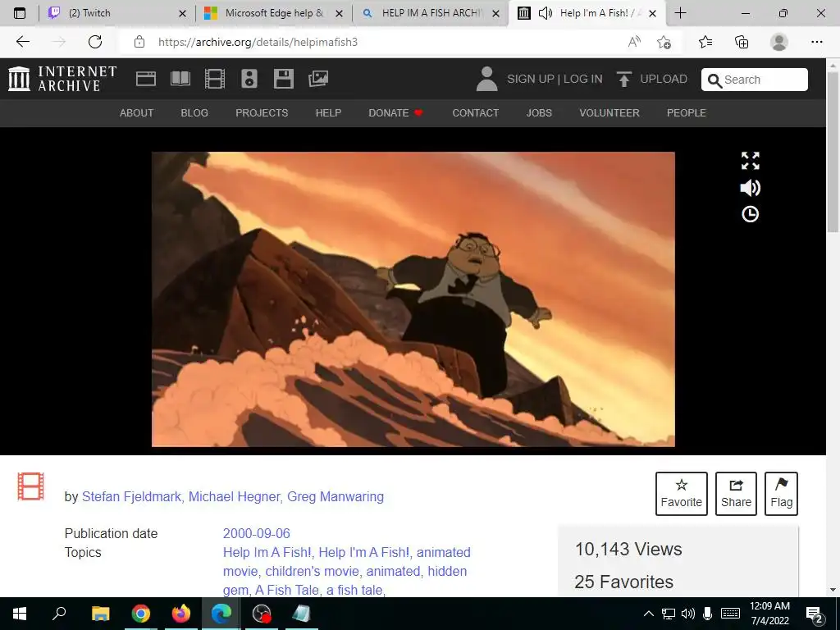Enter fullscreen with the expand arrows icon
840x630 pixels.
click(750, 161)
